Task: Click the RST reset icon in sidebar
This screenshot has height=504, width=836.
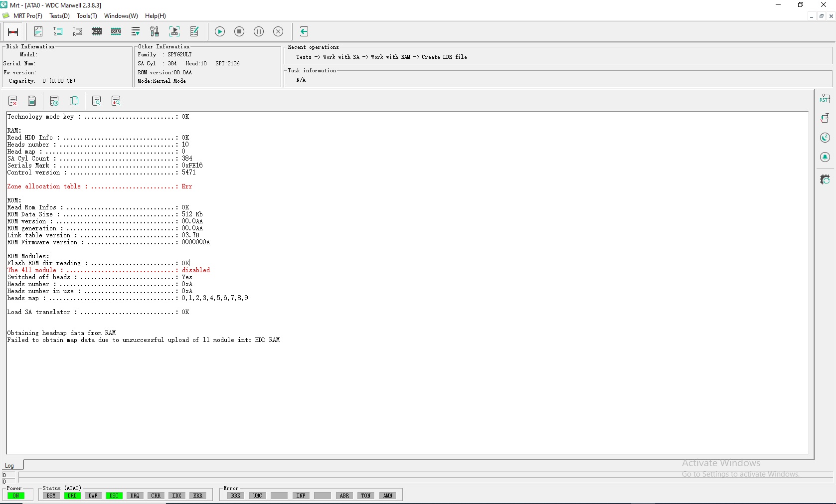Action: (825, 99)
